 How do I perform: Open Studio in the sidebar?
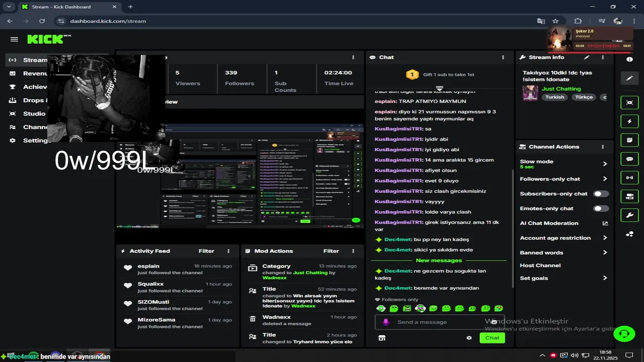point(27,114)
